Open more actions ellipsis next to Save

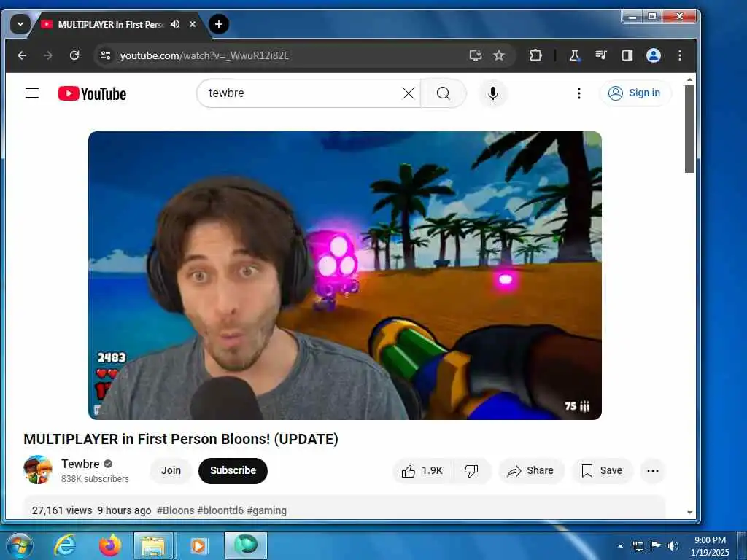pos(653,471)
